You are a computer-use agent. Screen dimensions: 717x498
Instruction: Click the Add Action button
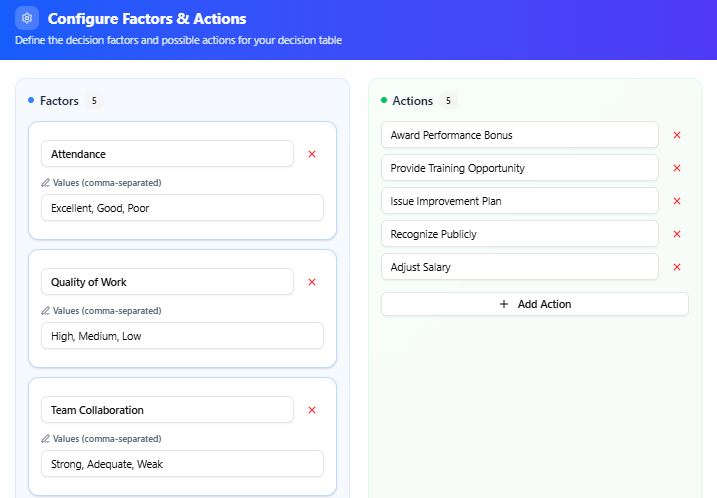[534, 304]
